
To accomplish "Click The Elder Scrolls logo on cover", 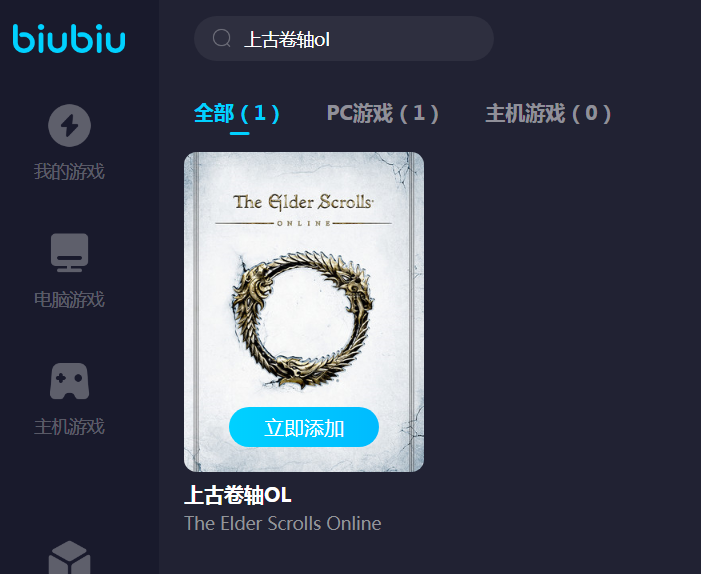I will (303, 210).
